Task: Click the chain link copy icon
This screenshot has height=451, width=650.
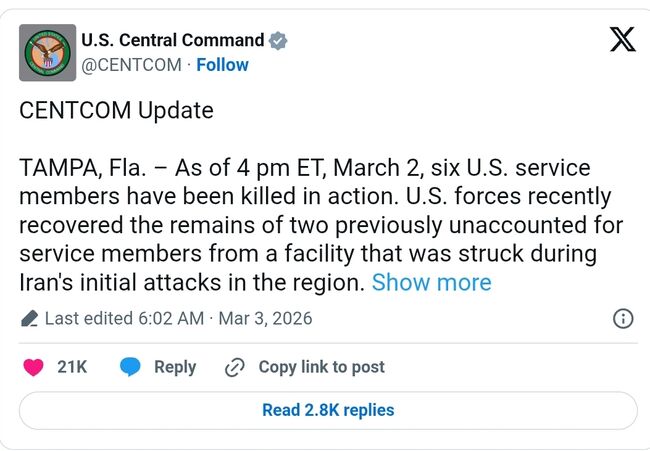Action: point(235,367)
